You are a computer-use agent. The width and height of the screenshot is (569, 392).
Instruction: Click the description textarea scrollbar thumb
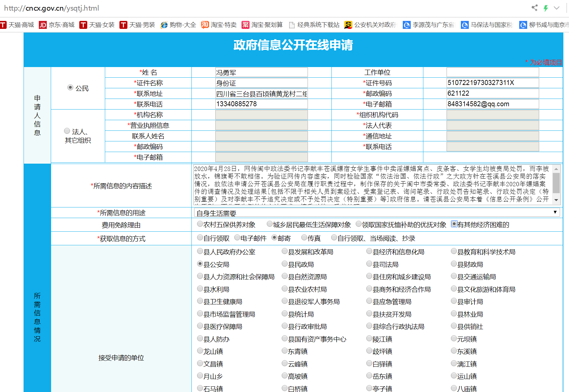[x=556, y=183]
